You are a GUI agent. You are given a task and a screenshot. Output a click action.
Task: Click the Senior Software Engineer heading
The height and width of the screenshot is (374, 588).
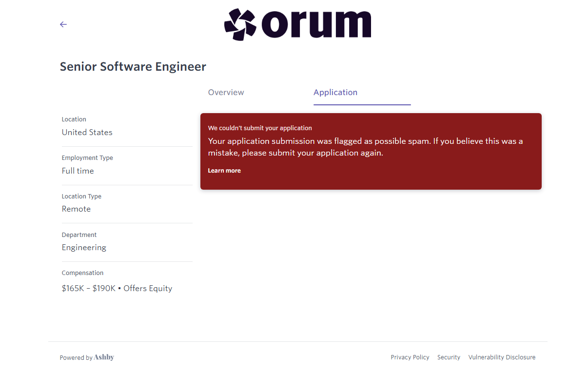click(133, 67)
